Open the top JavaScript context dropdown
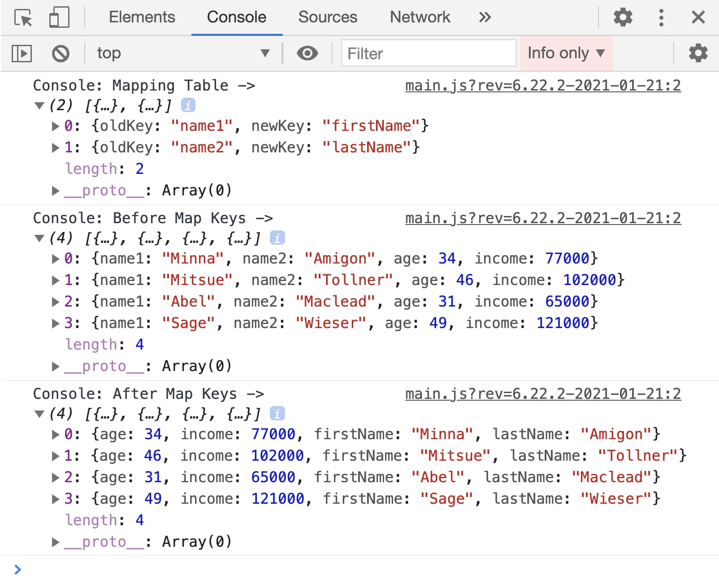The width and height of the screenshot is (719, 588). [183, 53]
